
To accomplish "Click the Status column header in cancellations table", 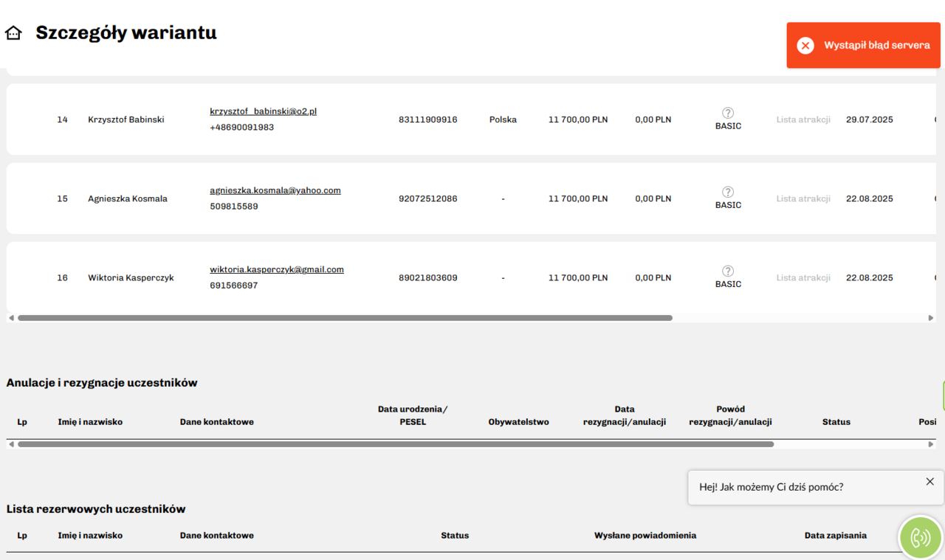I will click(836, 422).
